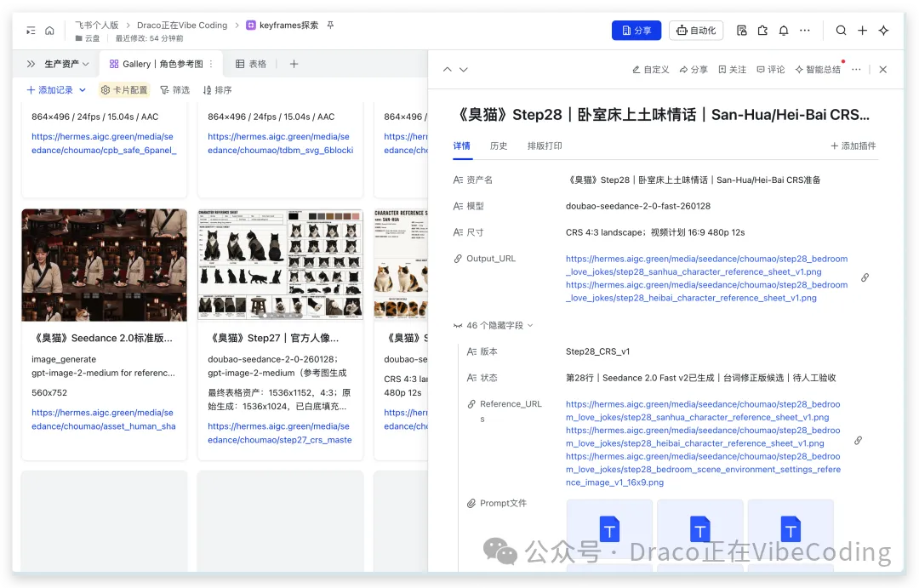Screen dimensions: 919x588
Task: Go to home via the house icon
Action: pos(50,31)
